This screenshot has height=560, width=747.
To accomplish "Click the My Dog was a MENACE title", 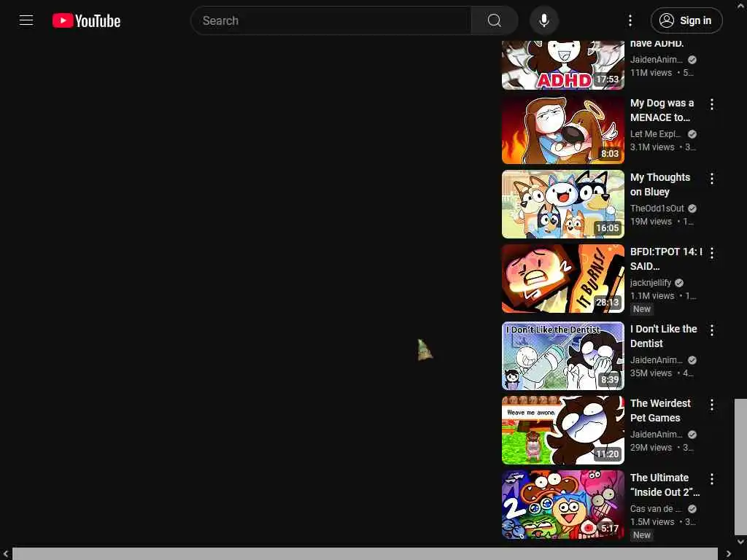I will (x=662, y=110).
